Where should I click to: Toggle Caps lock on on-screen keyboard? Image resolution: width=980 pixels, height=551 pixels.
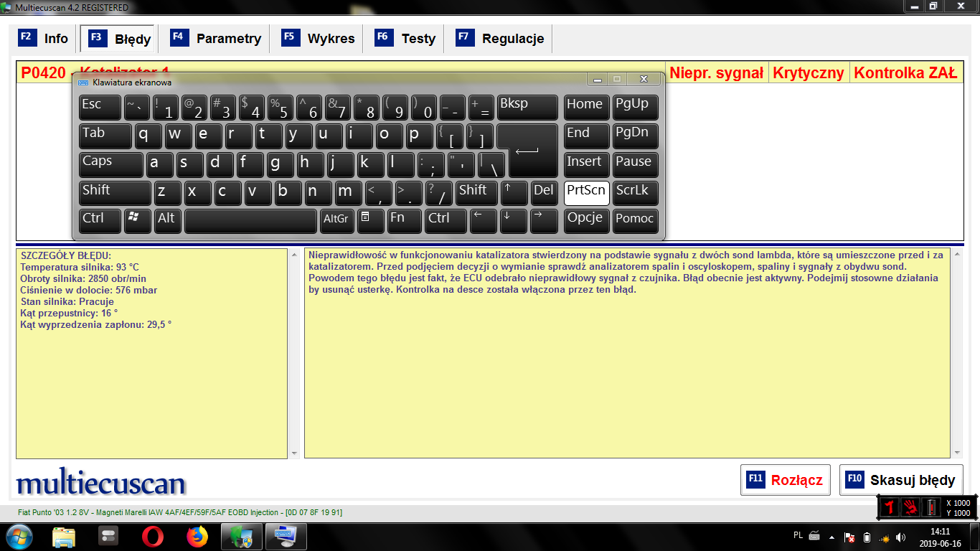(x=111, y=164)
